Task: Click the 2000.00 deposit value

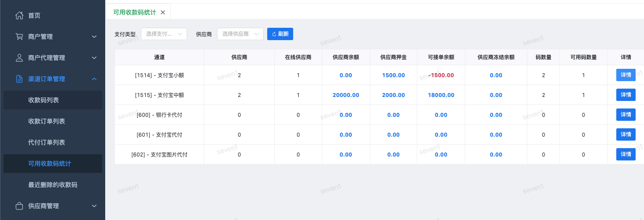Action: point(394,95)
